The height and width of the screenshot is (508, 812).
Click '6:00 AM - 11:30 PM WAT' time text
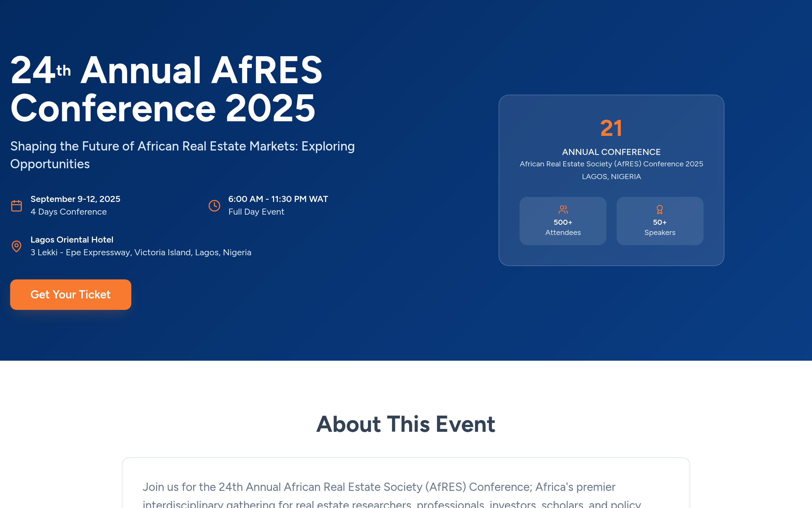(278, 199)
